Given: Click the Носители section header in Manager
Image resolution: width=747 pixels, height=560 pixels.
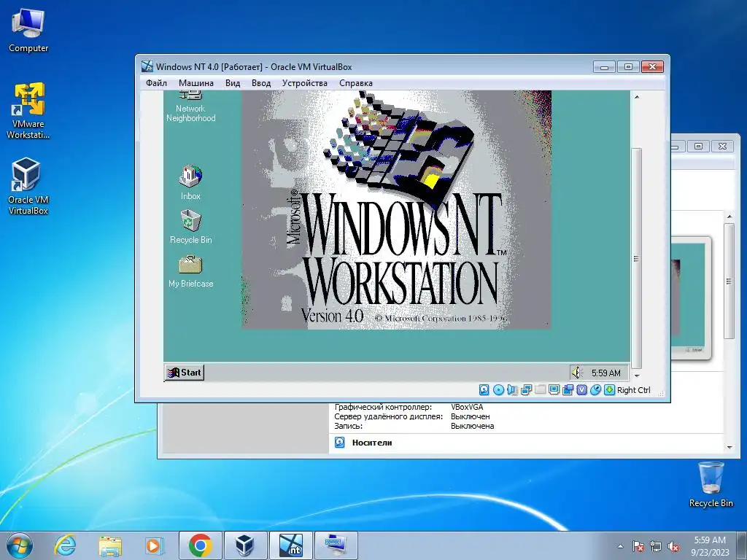Looking at the screenshot, I should pos(371,443).
